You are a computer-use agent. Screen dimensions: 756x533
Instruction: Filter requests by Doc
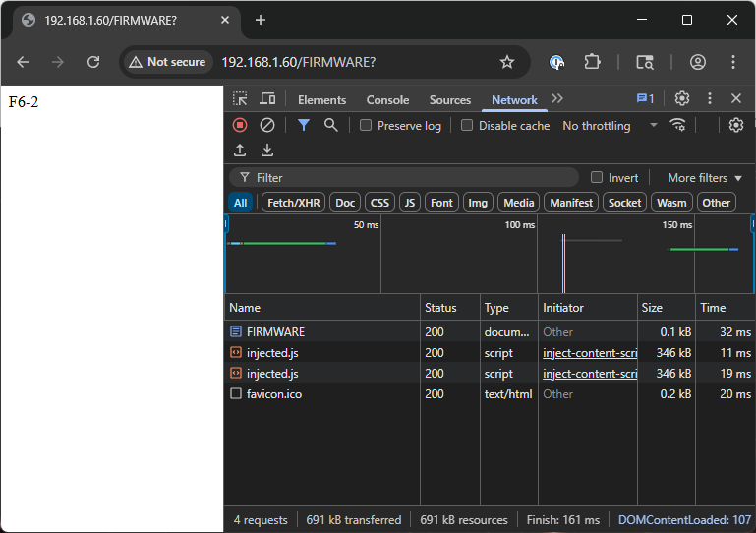(x=345, y=203)
